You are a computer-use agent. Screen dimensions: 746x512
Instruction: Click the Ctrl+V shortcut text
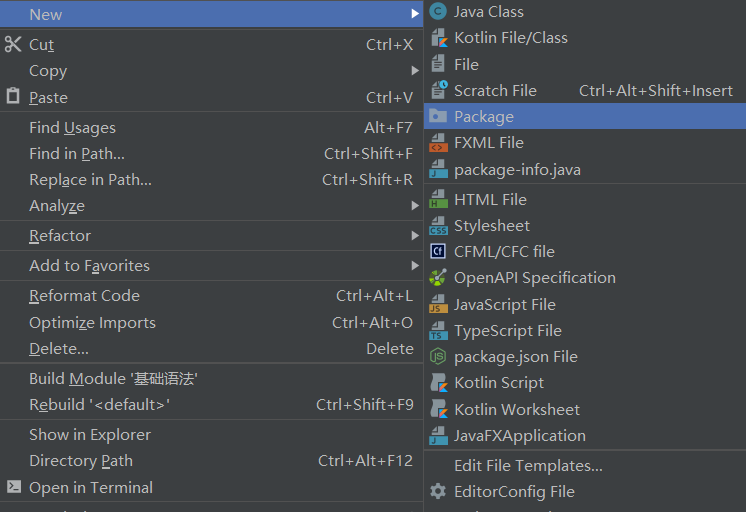tap(389, 98)
